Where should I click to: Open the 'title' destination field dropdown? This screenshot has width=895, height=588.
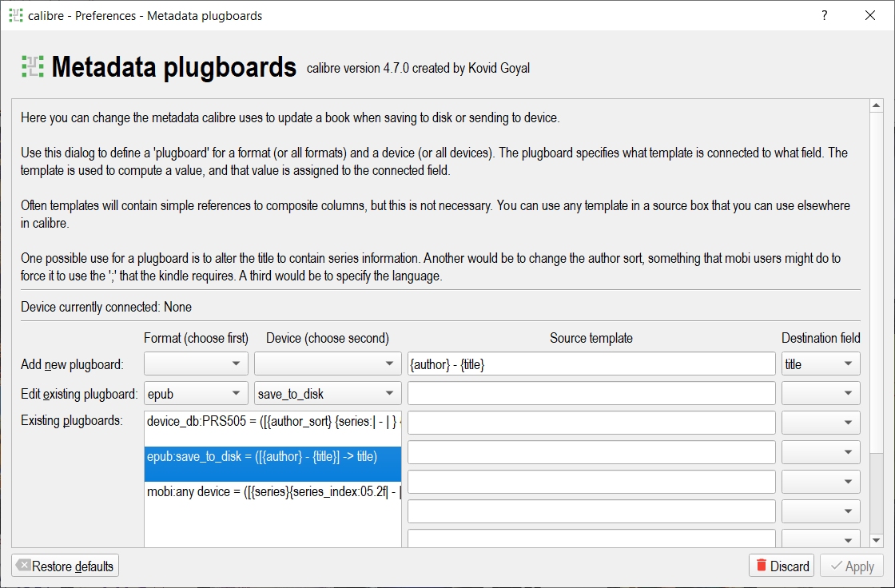pos(820,364)
